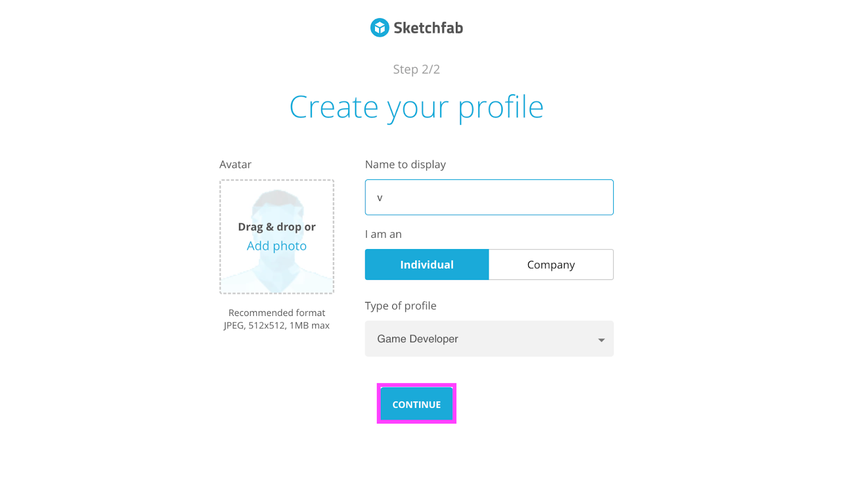Click the Sketchfab cube logo icon
This screenshot has width=857, height=504.
tap(379, 28)
